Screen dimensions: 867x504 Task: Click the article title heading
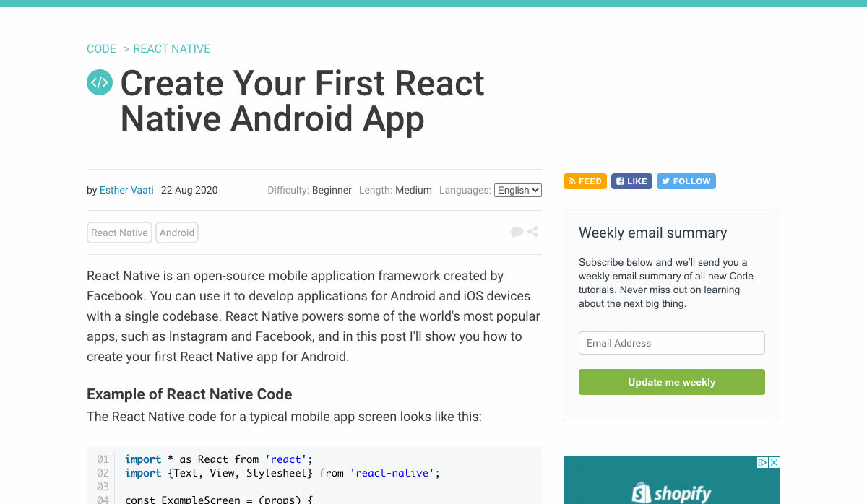[302, 101]
